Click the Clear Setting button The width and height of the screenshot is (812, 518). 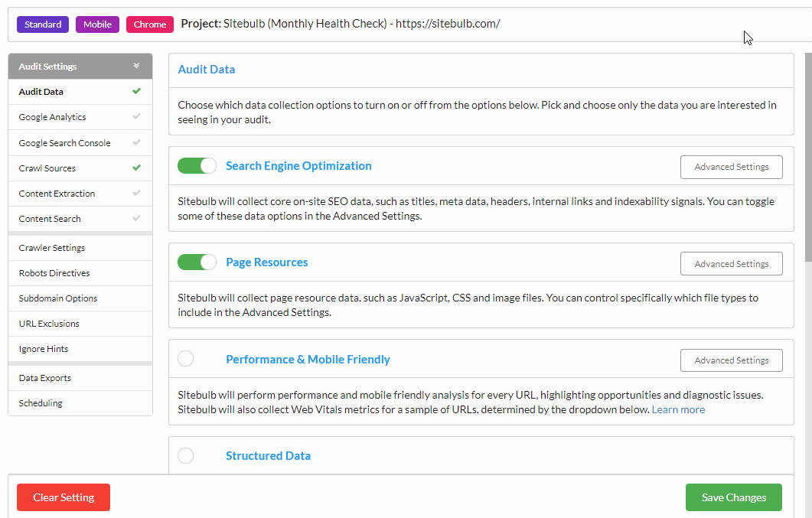point(64,497)
